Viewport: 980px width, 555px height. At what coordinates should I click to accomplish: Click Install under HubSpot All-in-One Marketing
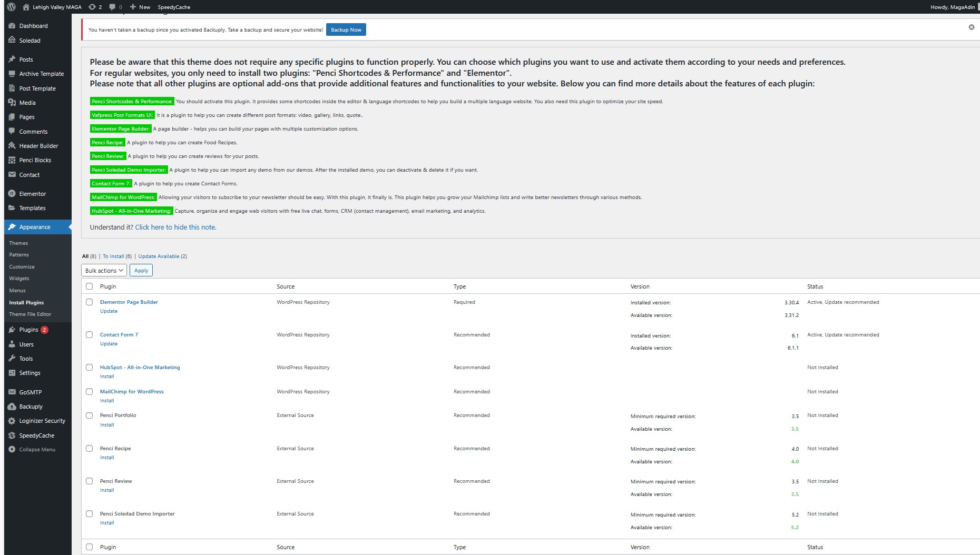tap(107, 376)
